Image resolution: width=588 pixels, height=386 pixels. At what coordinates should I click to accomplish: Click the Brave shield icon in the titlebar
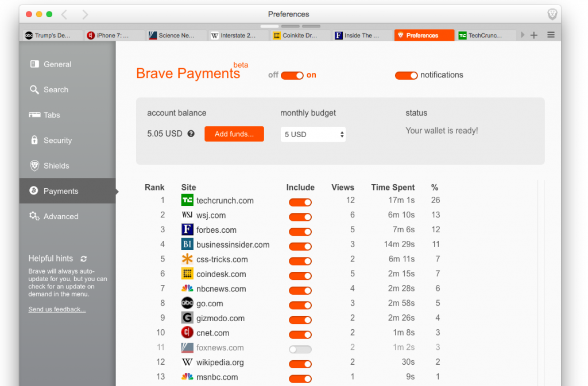[552, 14]
